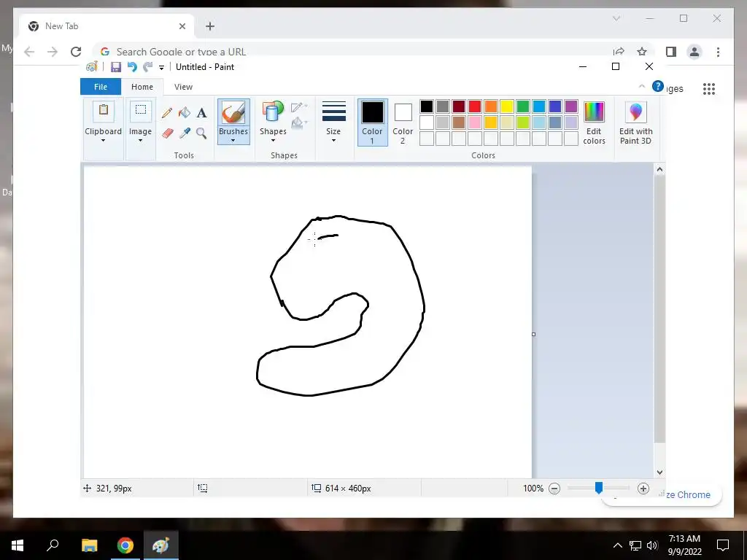Expand the Shapes dropdown arrow
The image size is (747, 560).
273,141
